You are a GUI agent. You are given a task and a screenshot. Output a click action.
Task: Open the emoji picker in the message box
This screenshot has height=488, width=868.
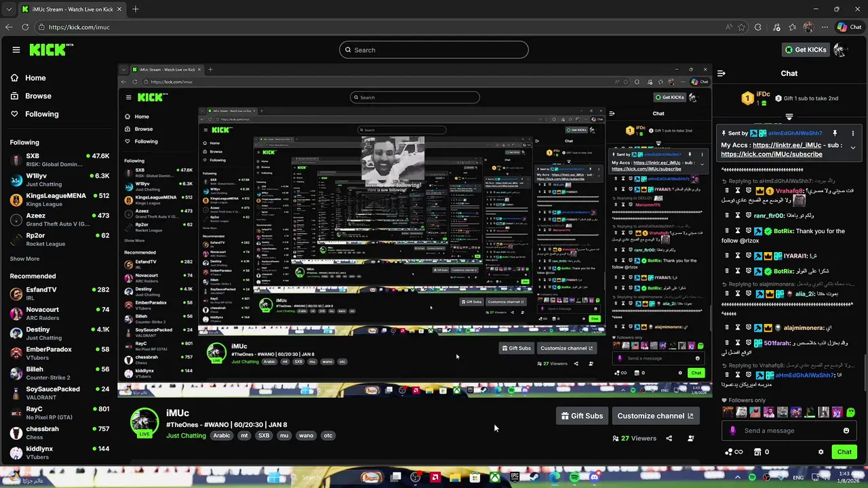tap(846, 430)
